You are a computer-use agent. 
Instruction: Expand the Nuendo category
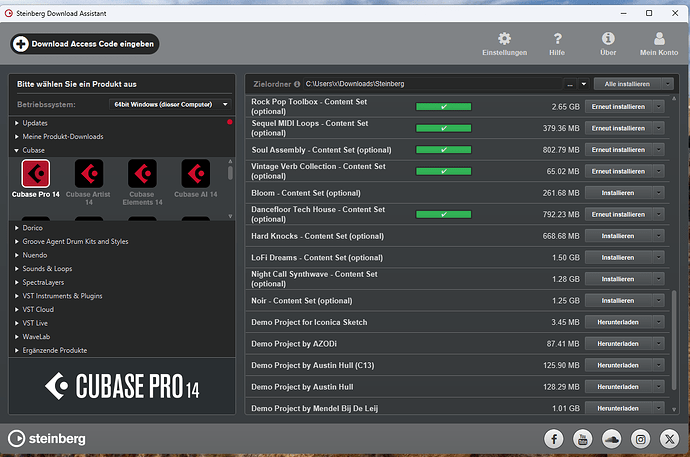click(17, 255)
